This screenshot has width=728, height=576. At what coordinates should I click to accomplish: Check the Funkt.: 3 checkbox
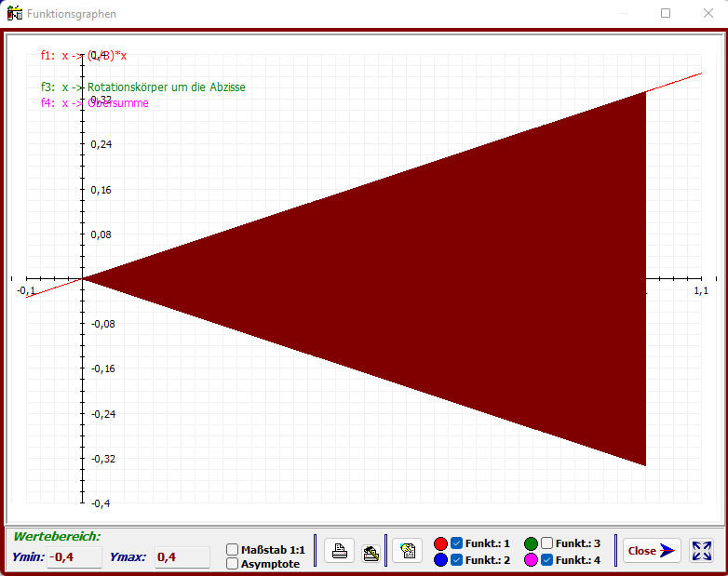pos(546,543)
